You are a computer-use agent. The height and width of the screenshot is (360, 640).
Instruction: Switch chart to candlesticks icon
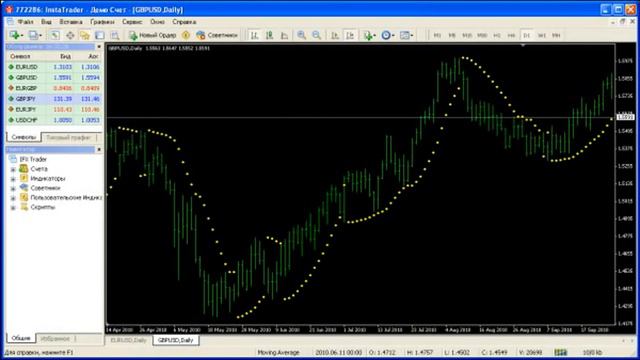pos(269,36)
